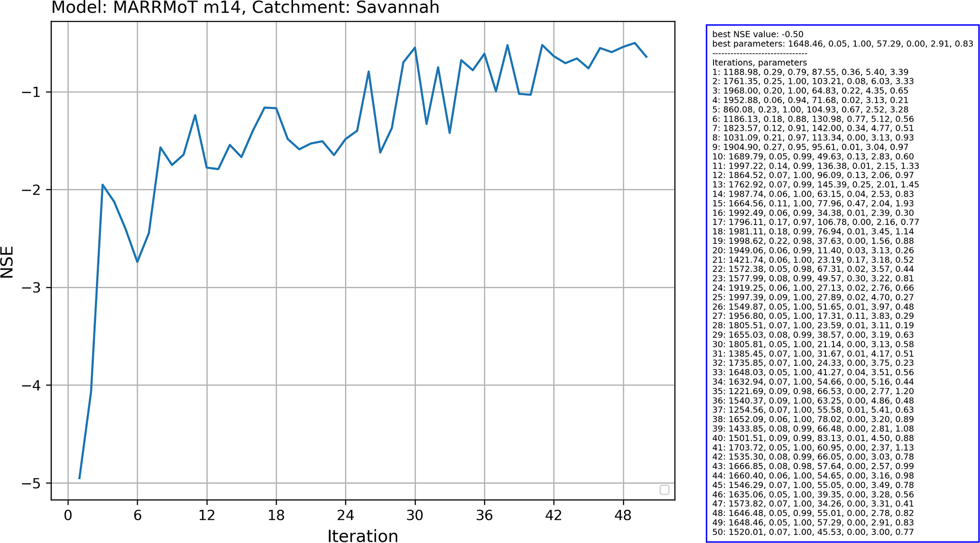Viewport: 980px width, 543px height.
Task: Click the 'best parameters' line in the text box
Action: (x=842, y=44)
